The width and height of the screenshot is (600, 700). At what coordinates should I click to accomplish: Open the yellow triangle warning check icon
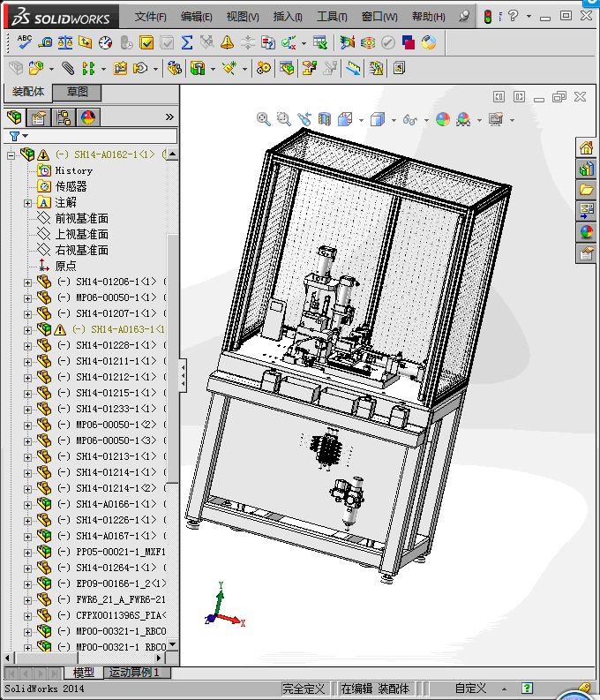click(x=227, y=42)
